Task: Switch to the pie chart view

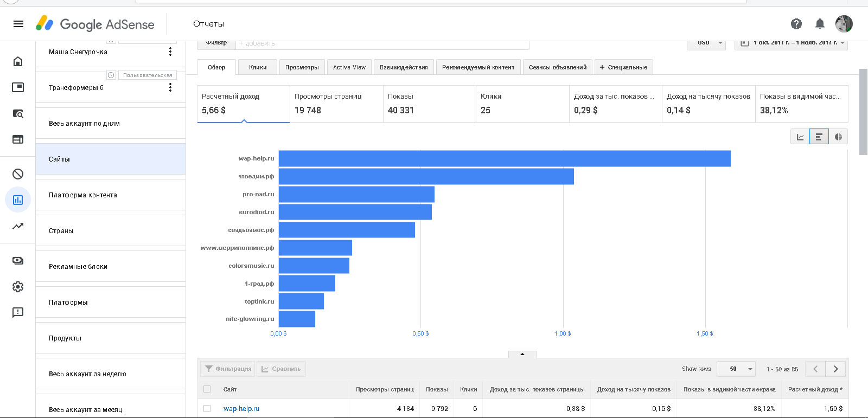Action: (x=838, y=137)
